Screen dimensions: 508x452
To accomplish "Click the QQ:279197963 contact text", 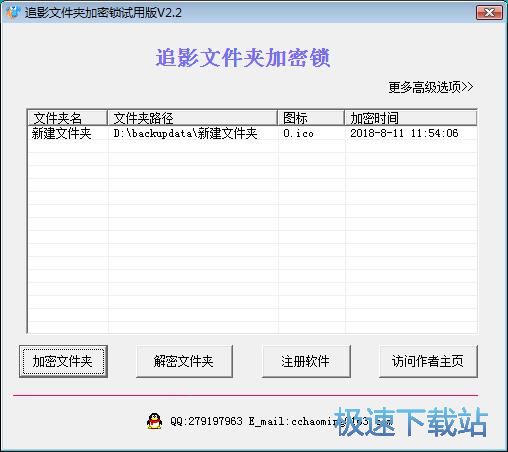I will [x=206, y=421].
